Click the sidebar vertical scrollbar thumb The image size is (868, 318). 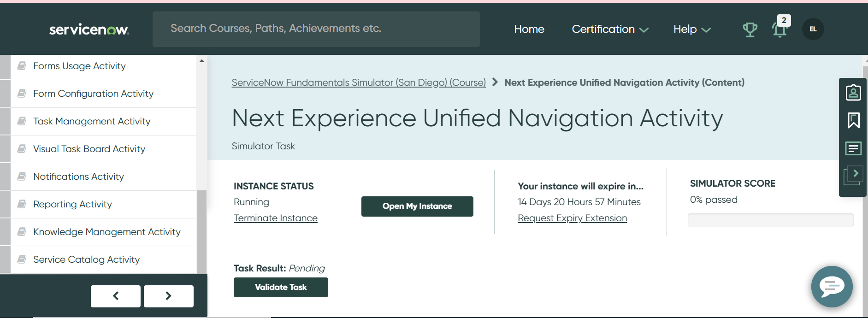201,232
